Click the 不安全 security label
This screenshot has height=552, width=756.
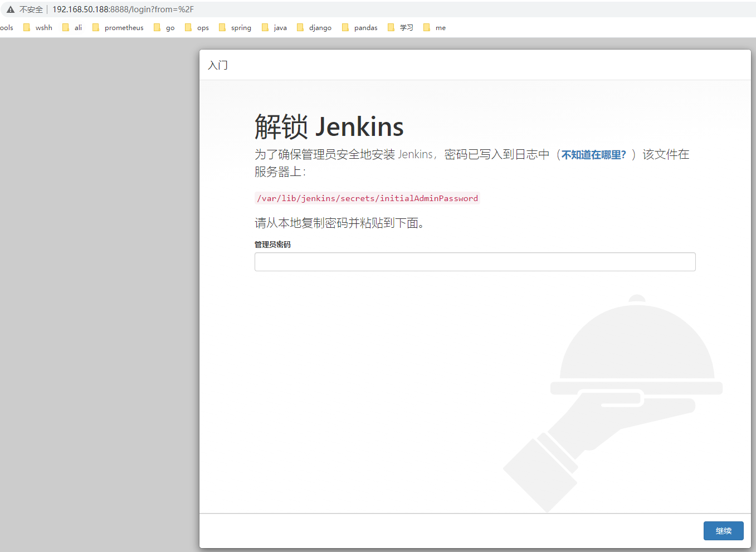point(31,9)
